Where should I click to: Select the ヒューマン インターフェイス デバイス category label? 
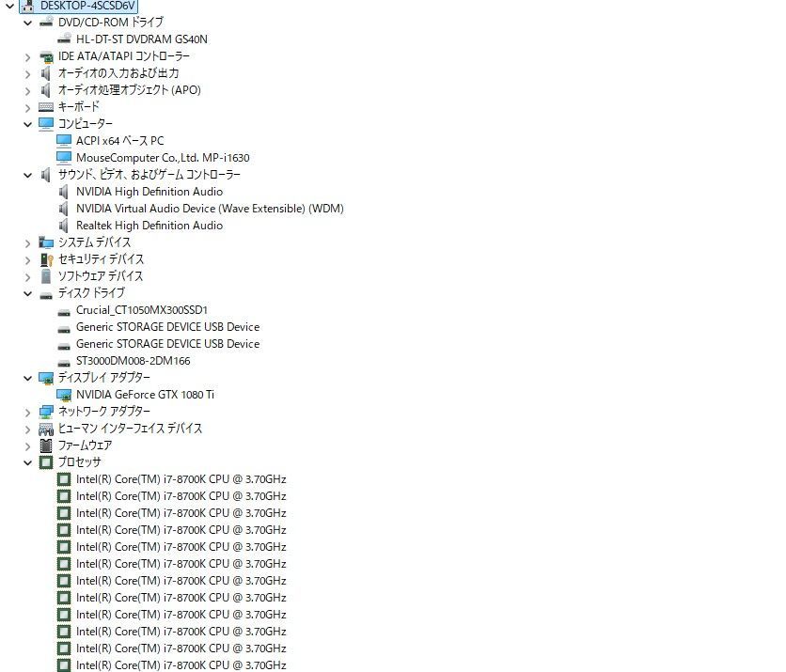tap(131, 429)
